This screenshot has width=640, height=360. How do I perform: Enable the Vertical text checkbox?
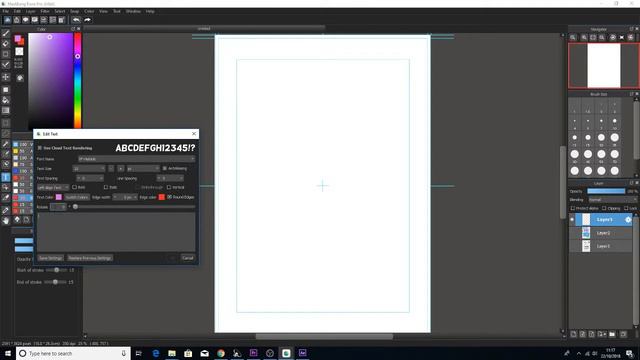click(169, 187)
